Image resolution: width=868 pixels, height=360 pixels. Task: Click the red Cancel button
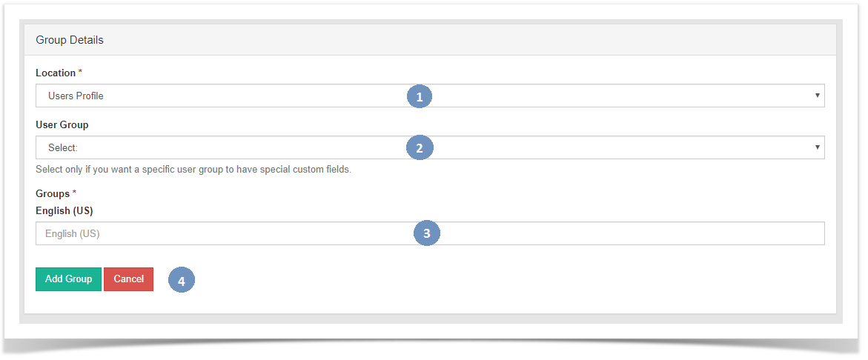pos(128,279)
